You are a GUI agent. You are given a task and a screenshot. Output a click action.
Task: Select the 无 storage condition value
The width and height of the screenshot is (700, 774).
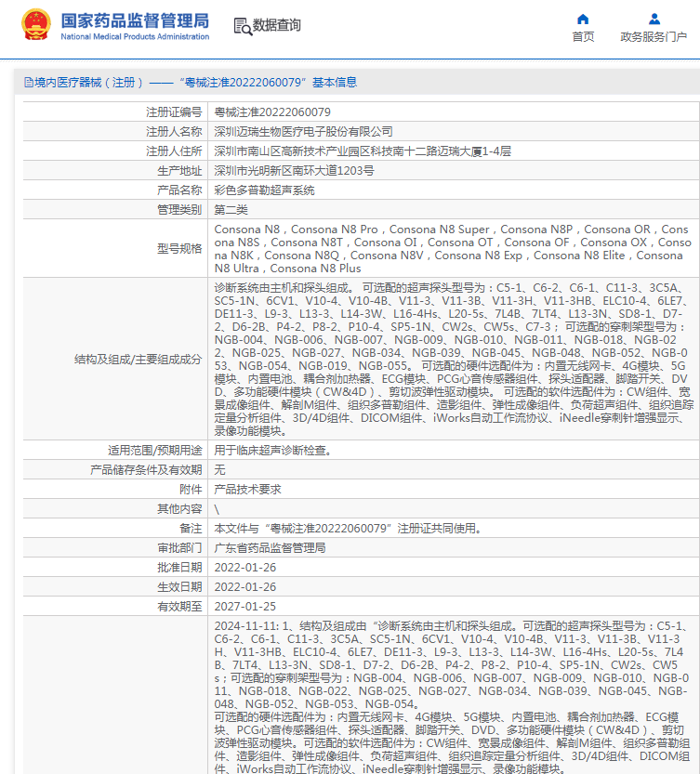pos(219,470)
